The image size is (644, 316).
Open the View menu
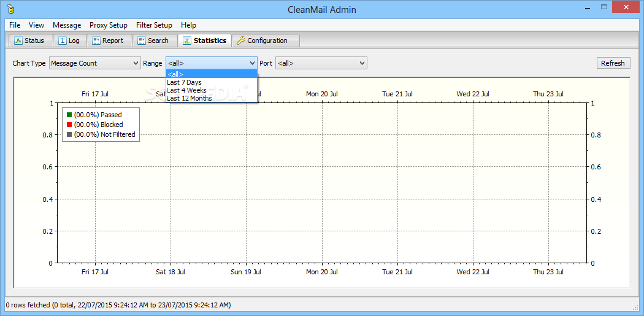pyautogui.click(x=37, y=25)
